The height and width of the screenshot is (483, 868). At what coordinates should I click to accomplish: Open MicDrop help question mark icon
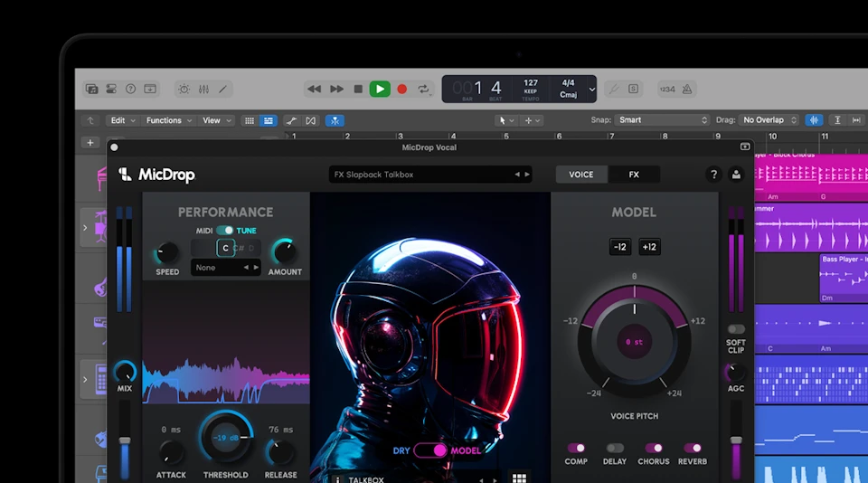click(x=713, y=175)
